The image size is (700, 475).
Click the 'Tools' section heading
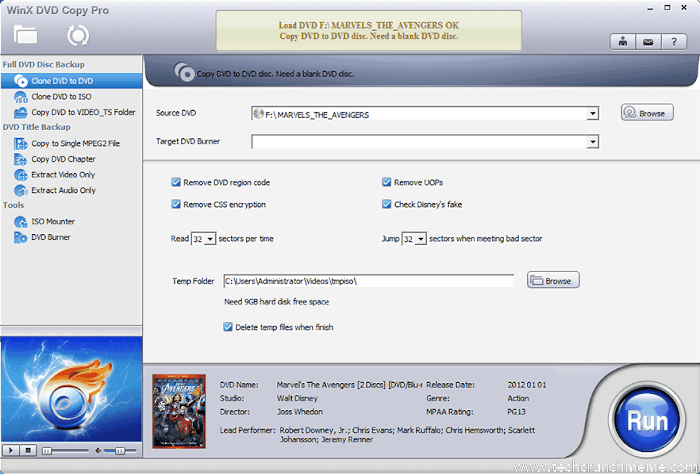click(13, 205)
